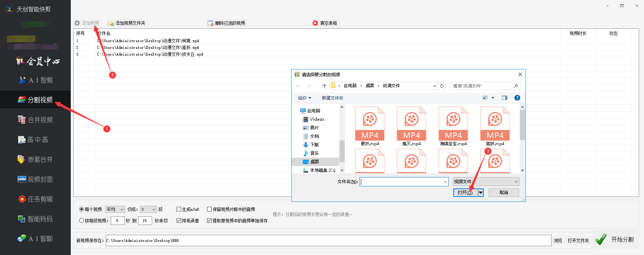This screenshot has width=644, height=255.
Task: Open 视频封面 video cover module
Action: (35, 179)
